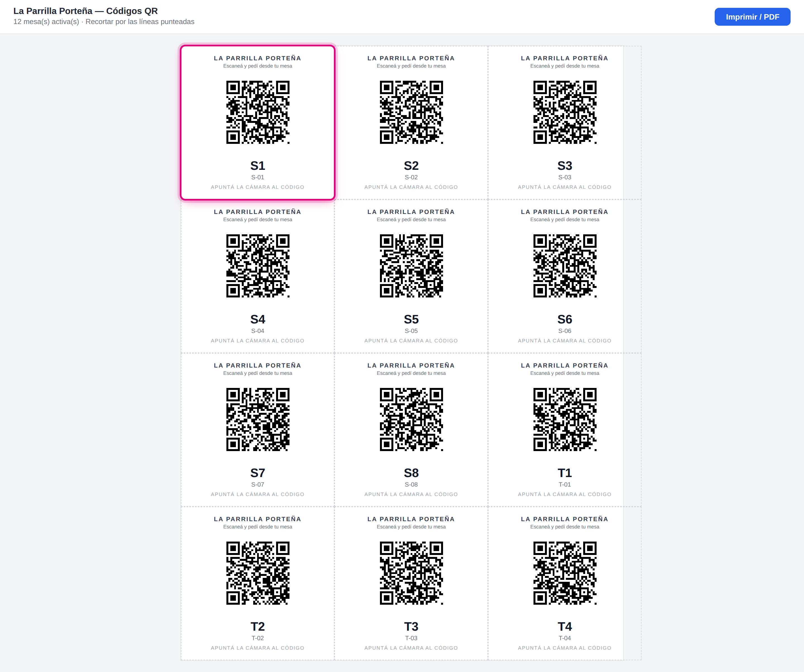The height and width of the screenshot is (672, 804).
Task: Click the S-03 table code text
Action: click(565, 177)
